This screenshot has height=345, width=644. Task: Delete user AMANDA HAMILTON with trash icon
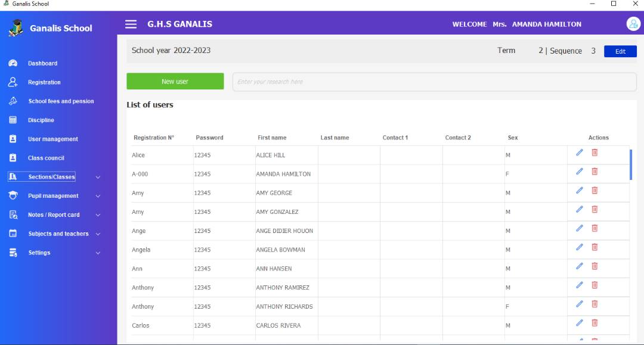pos(595,172)
